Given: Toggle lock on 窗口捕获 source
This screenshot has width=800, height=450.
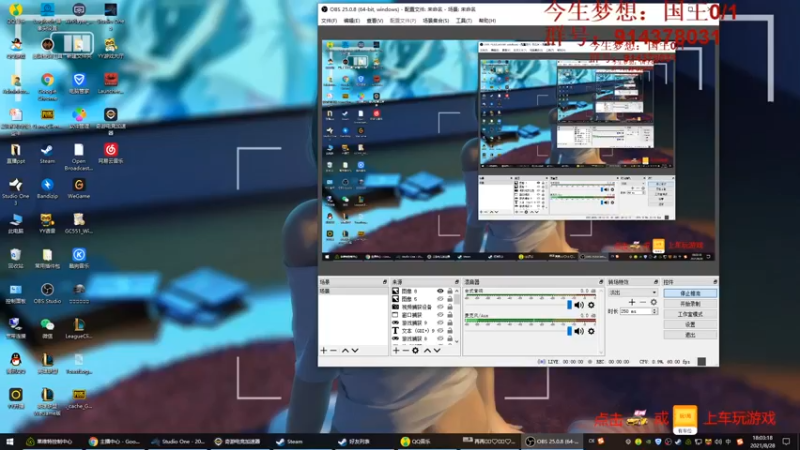Looking at the screenshot, I should click(x=449, y=315).
